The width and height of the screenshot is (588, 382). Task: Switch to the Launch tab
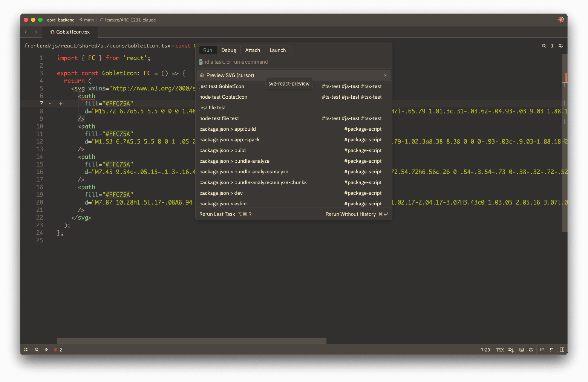pos(277,50)
